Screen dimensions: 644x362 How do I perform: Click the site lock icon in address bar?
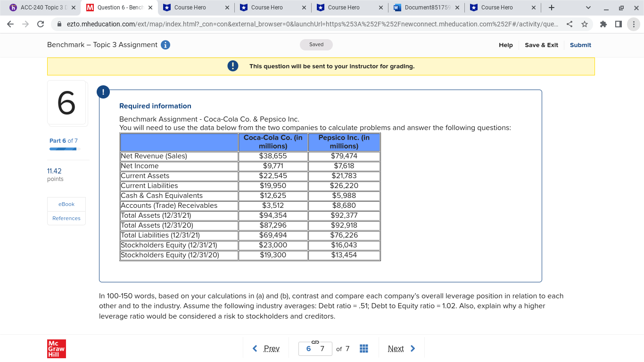click(59, 24)
